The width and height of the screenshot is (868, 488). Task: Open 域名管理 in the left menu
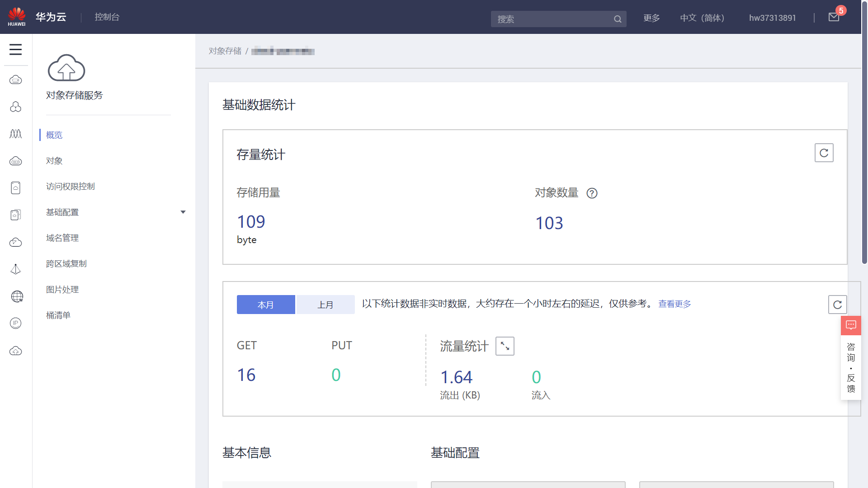62,238
